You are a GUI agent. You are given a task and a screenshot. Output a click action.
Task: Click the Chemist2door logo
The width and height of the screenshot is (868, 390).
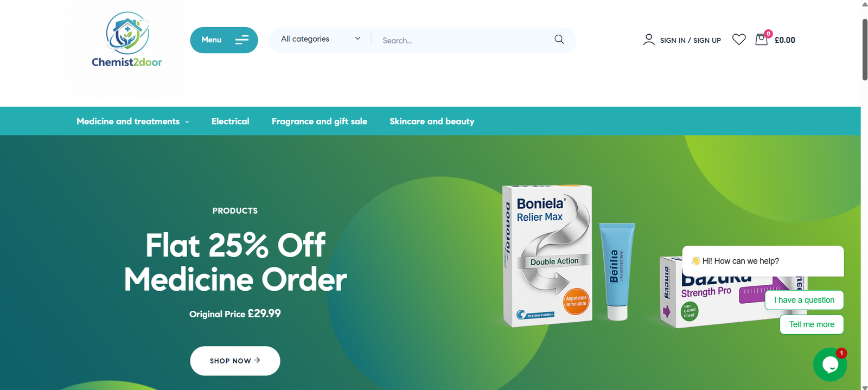(x=127, y=40)
